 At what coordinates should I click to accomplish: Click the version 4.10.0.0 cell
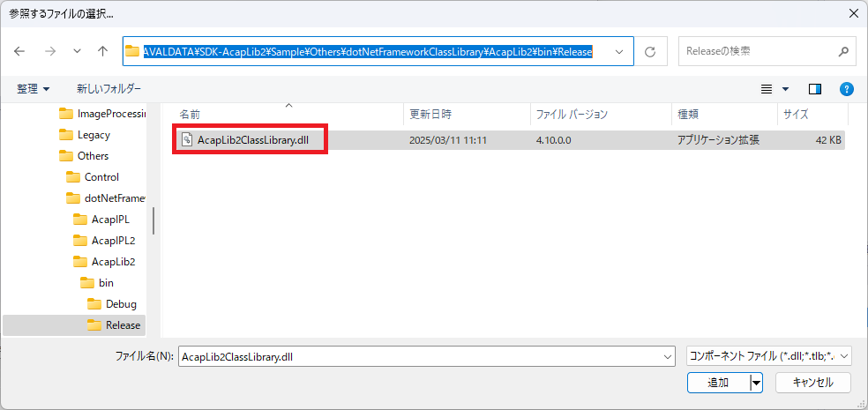554,140
